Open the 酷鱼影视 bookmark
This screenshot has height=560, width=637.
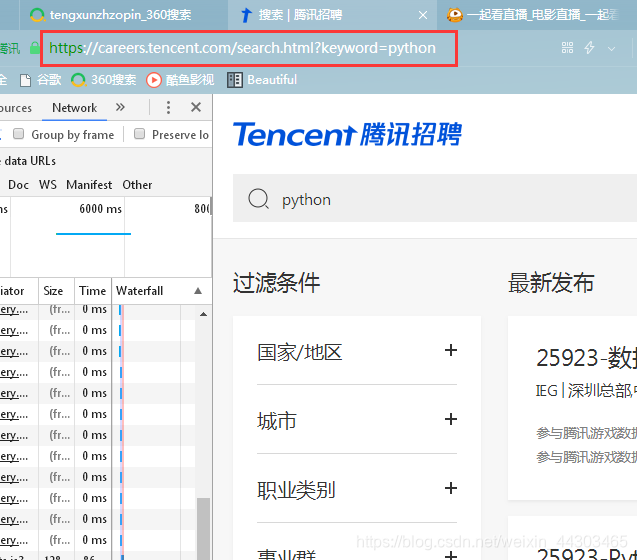click(180, 80)
